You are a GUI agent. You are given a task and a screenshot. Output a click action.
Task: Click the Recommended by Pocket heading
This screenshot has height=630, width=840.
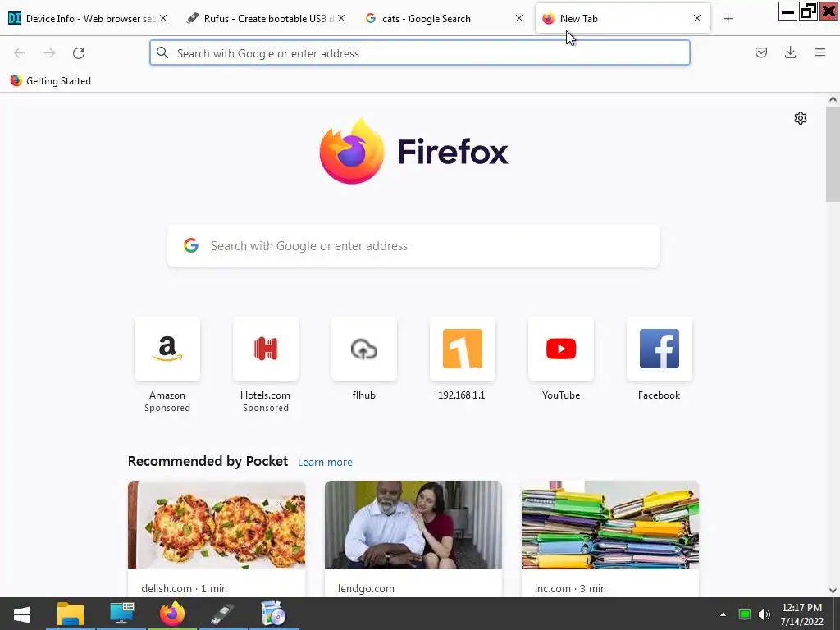click(x=208, y=461)
